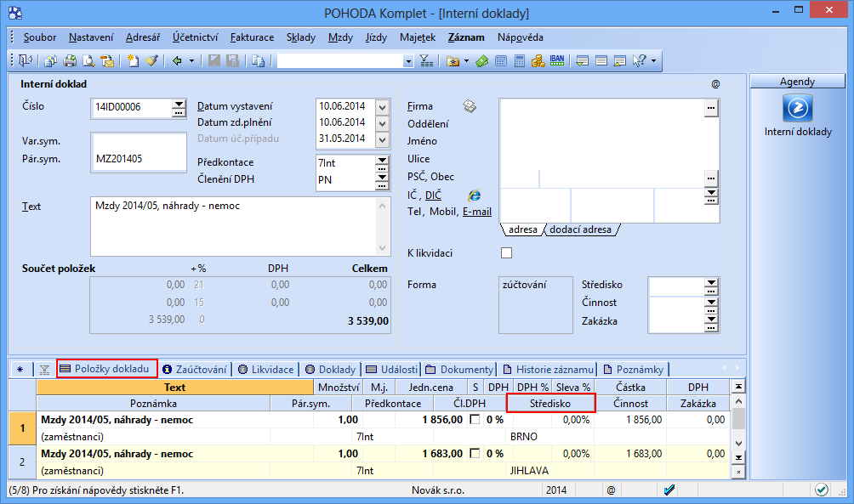This screenshot has height=504, width=854.
Task: Switch to the Historie záznamu tab
Action: [x=548, y=370]
